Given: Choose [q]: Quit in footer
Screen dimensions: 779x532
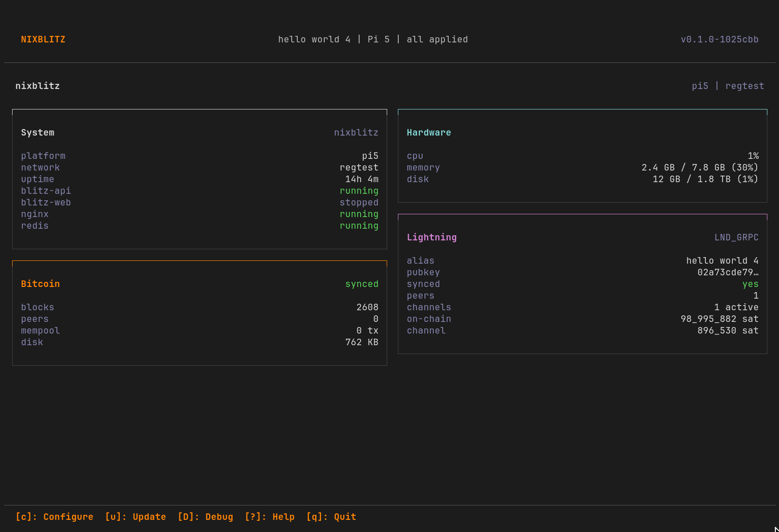Looking at the screenshot, I should pos(331,517).
